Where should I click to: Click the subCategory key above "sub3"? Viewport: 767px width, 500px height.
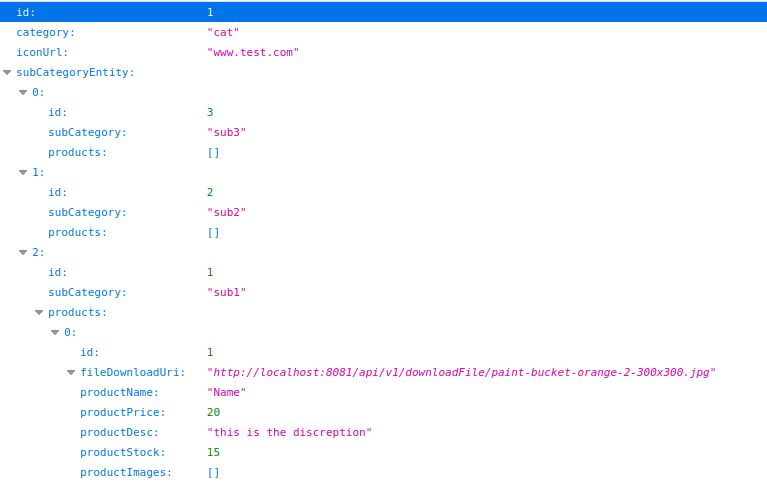point(87,133)
